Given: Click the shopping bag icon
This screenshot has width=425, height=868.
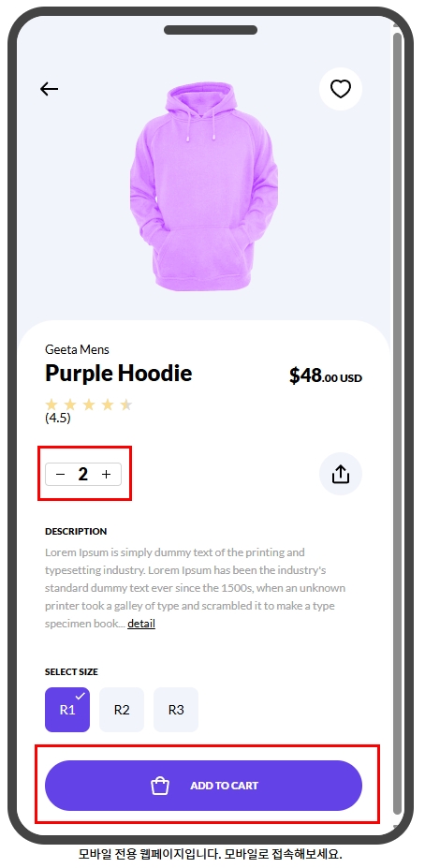Looking at the screenshot, I should 160,786.
